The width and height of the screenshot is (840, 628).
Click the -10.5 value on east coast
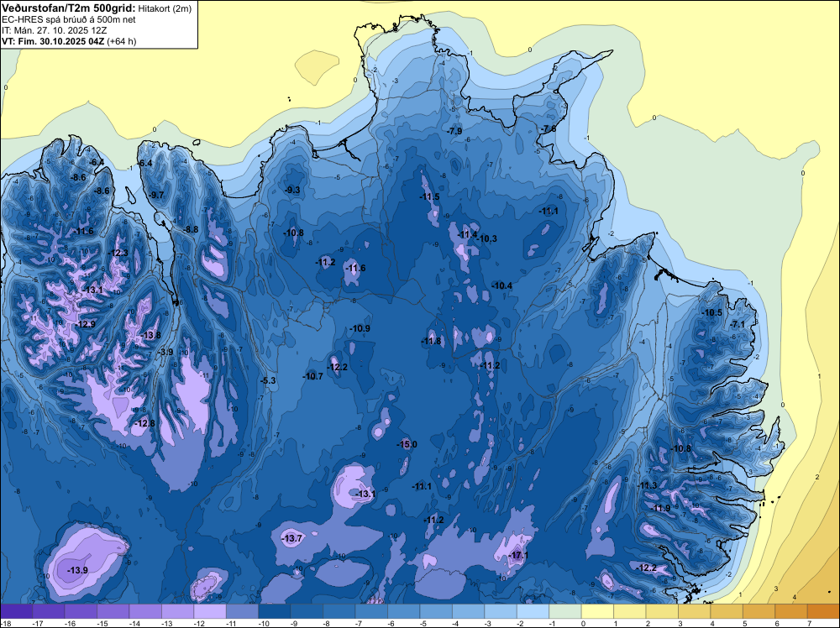pyautogui.click(x=712, y=312)
